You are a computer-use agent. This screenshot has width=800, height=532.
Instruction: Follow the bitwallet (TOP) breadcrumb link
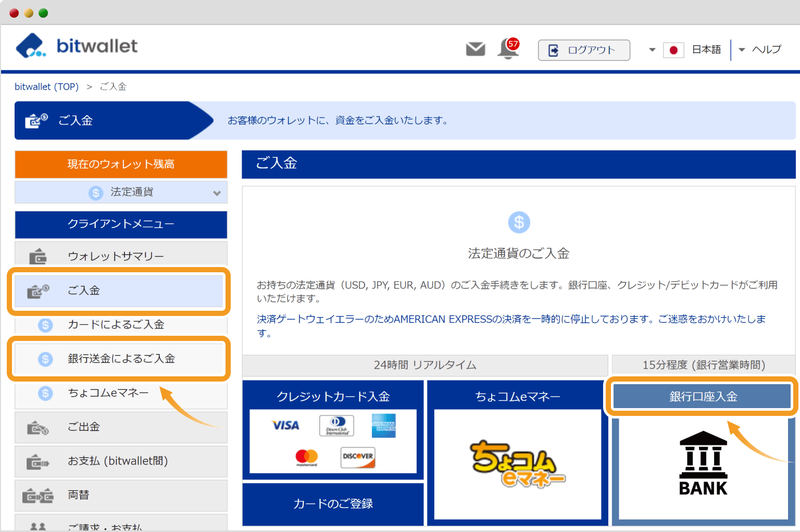46,86
